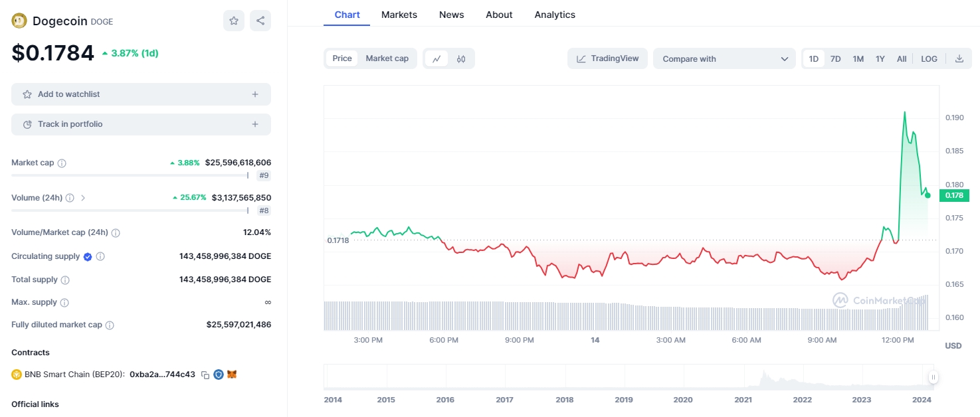Add the token to MetaMask via fox icon
Screen dimensions: 980x417
point(232,375)
